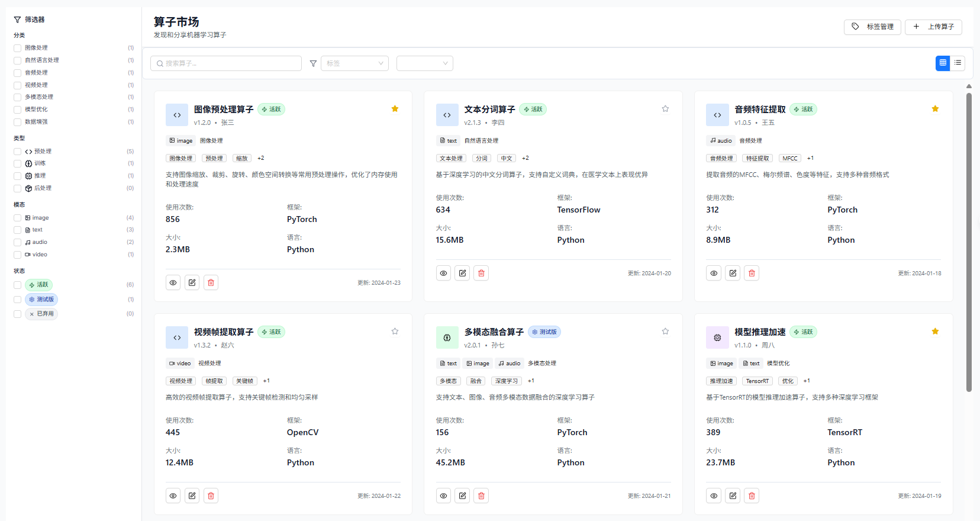This screenshot has width=980, height=521.
Task: Click the +2 more tags on 图像预处理算子
Action: [261, 158]
